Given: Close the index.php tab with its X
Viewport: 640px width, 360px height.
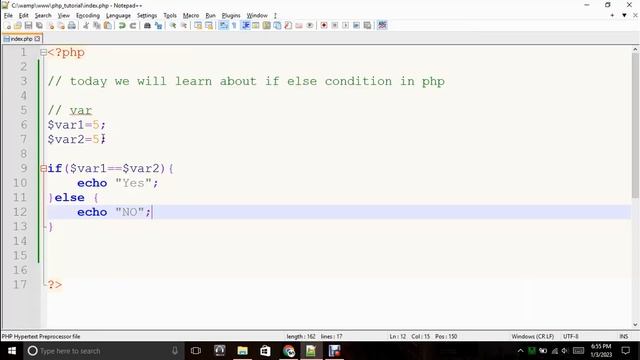Looking at the screenshot, I should pyautogui.click(x=37, y=39).
